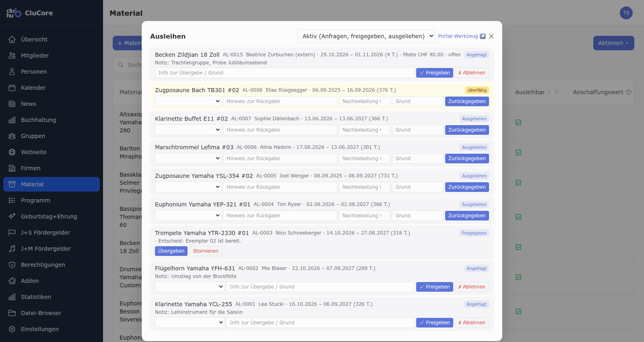This screenshot has width=644, height=342.
Task: Click the Ausleihbar column filter icon
Action: point(557,92)
